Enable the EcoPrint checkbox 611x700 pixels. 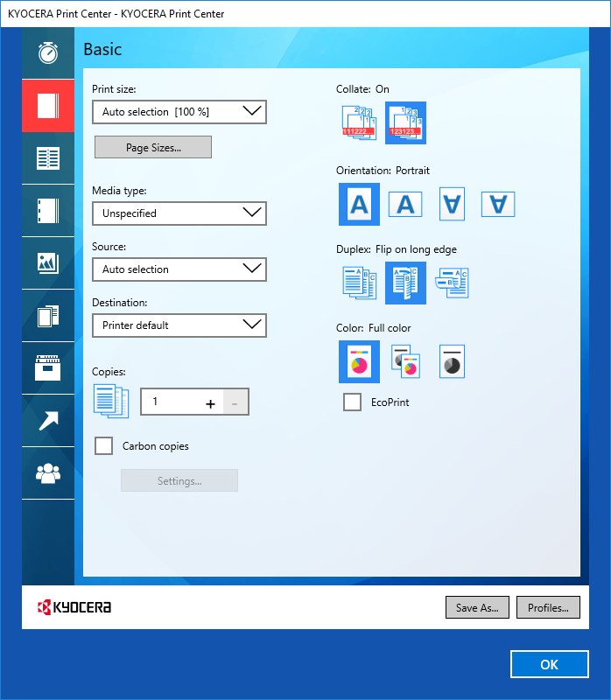(353, 402)
